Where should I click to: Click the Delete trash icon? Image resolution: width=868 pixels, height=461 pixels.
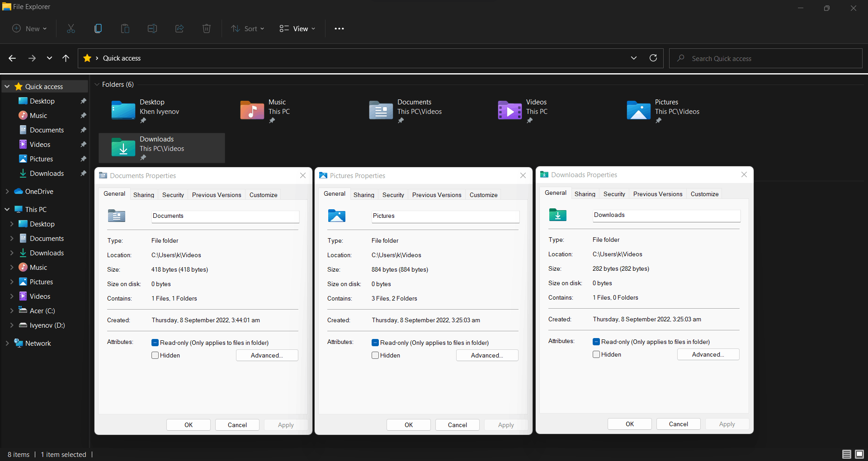coord(207,28)
